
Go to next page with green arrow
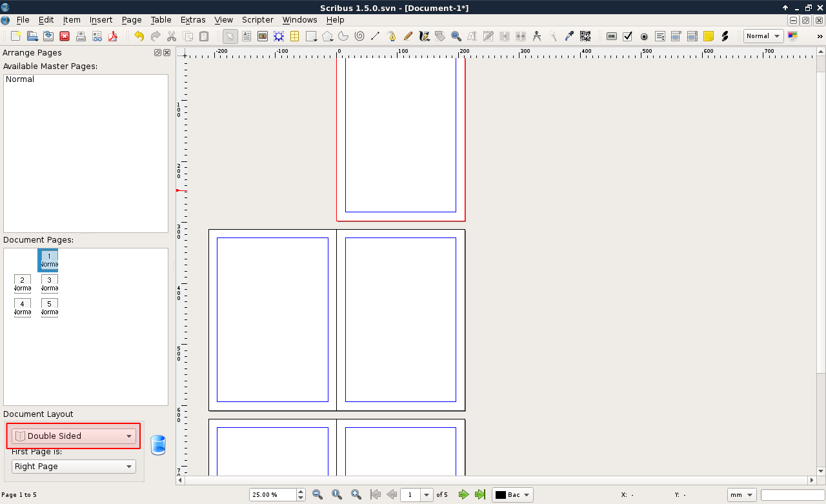click(463, 495)
